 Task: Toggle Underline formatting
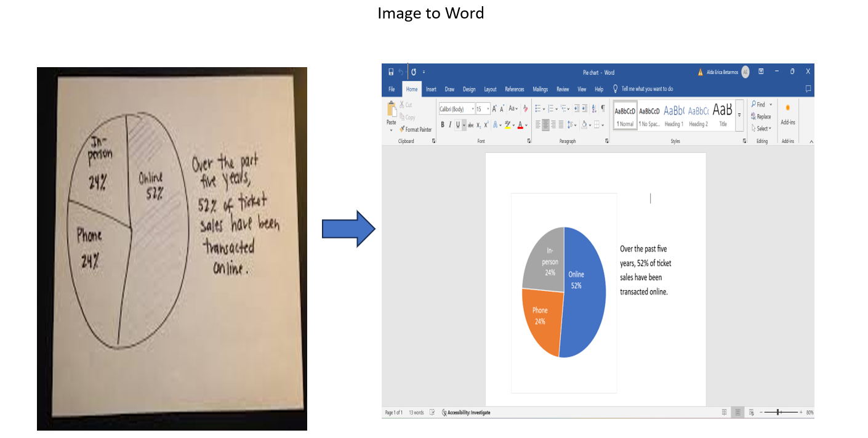(457, 125)
